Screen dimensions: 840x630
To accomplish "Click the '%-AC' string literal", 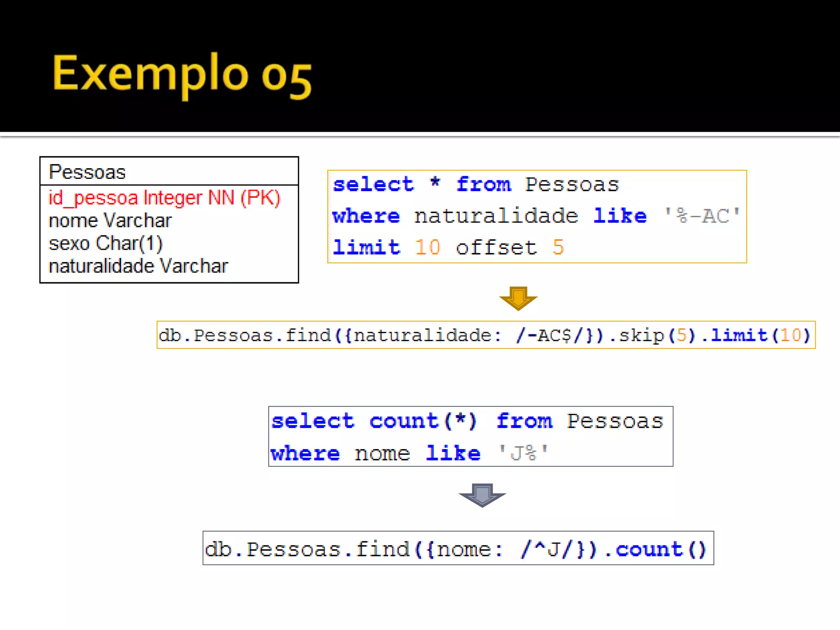I will click(x=702, y=216).
